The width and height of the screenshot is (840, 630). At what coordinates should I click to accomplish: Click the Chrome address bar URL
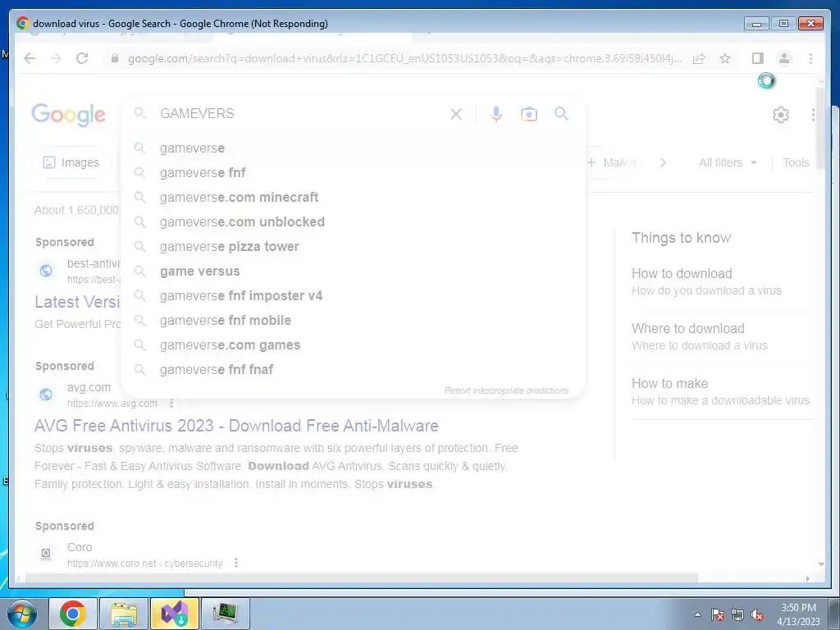[x=404, y=58]
